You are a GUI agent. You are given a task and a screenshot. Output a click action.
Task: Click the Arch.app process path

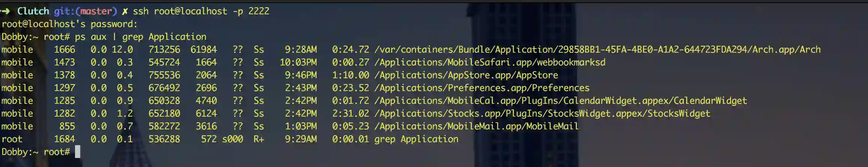(x=598, y=50)
